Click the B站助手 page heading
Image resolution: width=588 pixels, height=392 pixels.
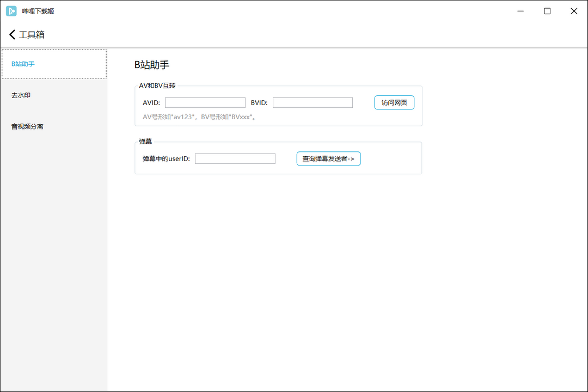151,64
